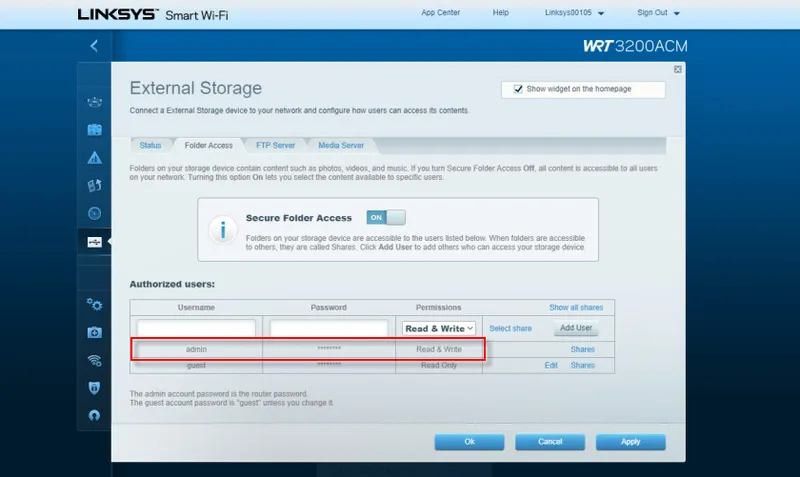Click the Add User button
Viewport: 800px width, 477px height.
point(576,328)
